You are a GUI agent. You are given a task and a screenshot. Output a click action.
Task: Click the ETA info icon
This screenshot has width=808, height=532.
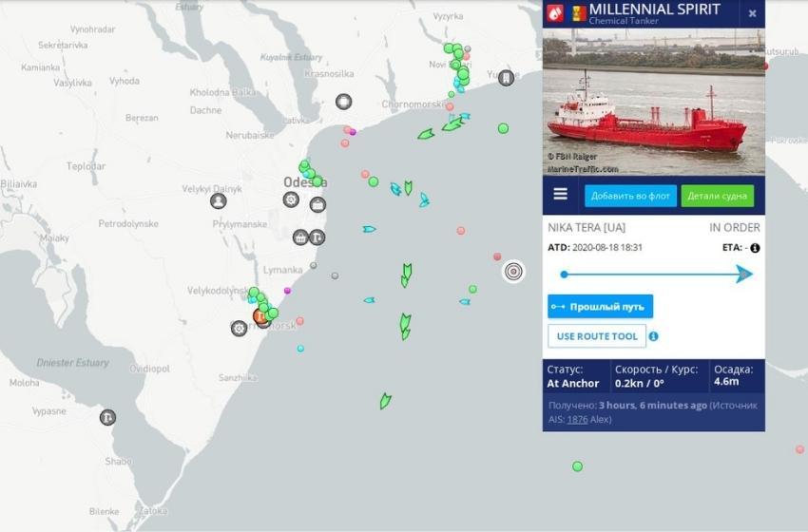(x=755, y=248)
